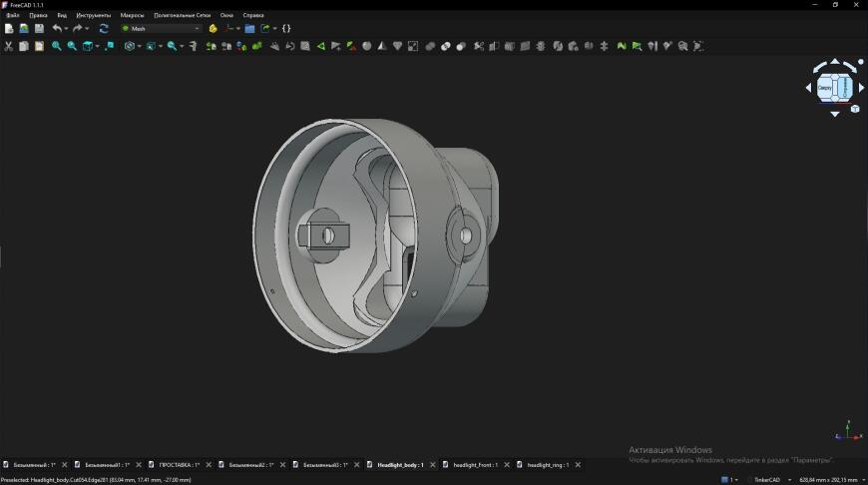Screen dimensions: 868x485
Task: Expand the axis cross tool dropdown arrow
Action: click(238, 28)
